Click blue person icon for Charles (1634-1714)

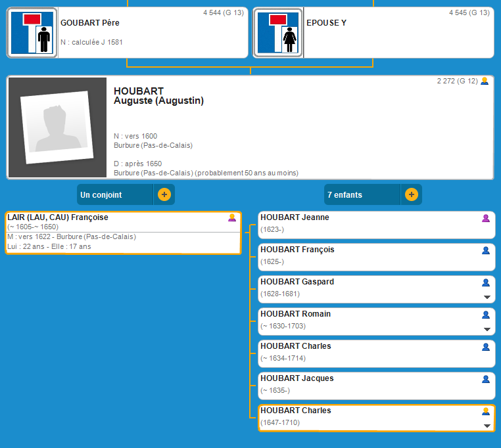[486, 347]
